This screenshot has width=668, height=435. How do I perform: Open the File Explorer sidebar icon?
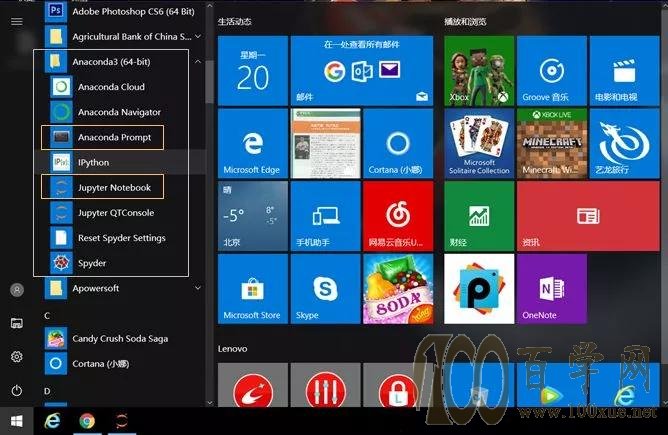click(17, 323)
